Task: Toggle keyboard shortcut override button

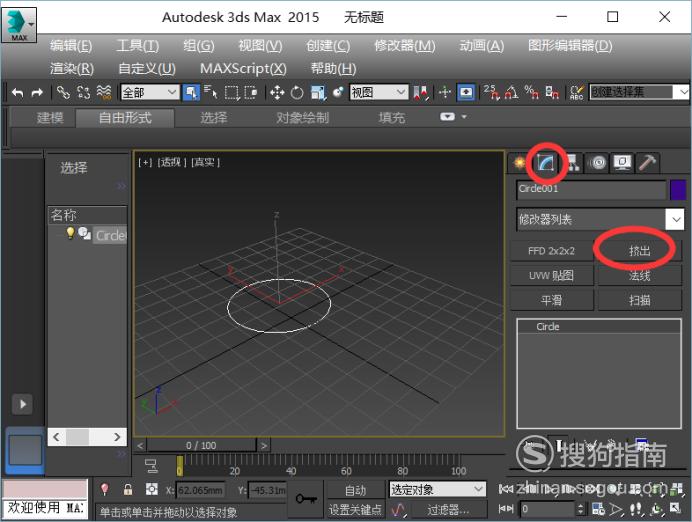Action: point(466,92)
